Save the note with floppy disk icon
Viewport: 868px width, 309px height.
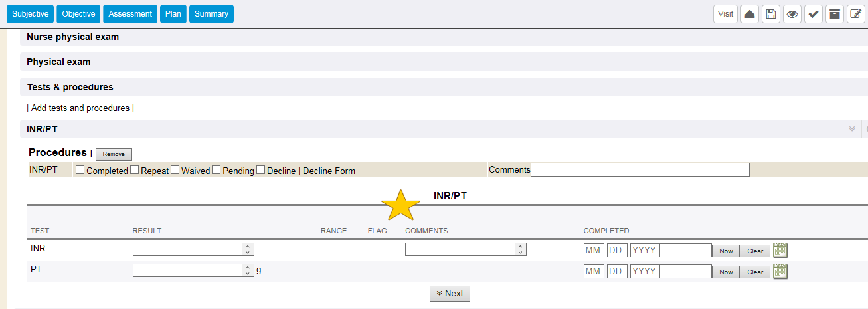[770, 14]
